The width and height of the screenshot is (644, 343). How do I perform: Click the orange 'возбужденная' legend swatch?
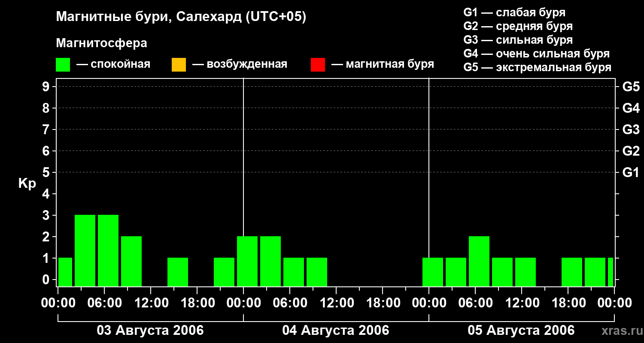tap(179, 65)
